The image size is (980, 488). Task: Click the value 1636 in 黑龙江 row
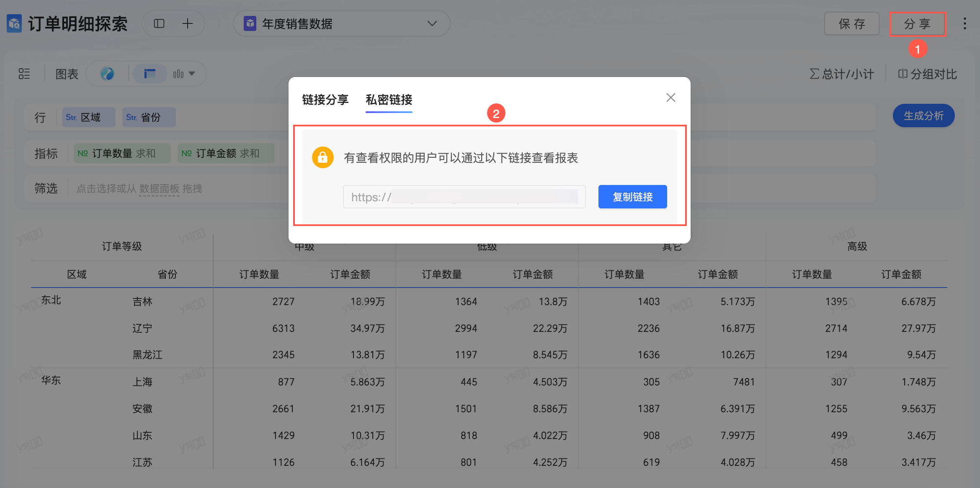[x=649, y=355]
